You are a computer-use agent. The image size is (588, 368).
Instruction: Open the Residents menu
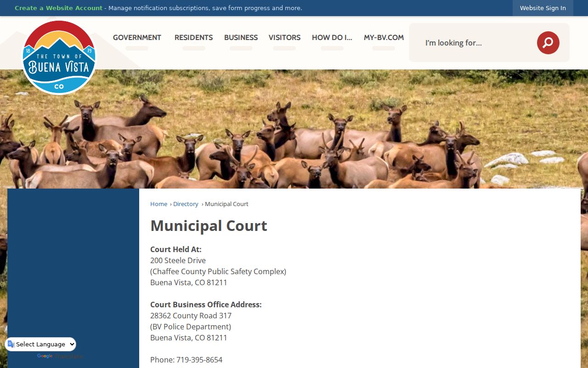(x=193, y=38)
